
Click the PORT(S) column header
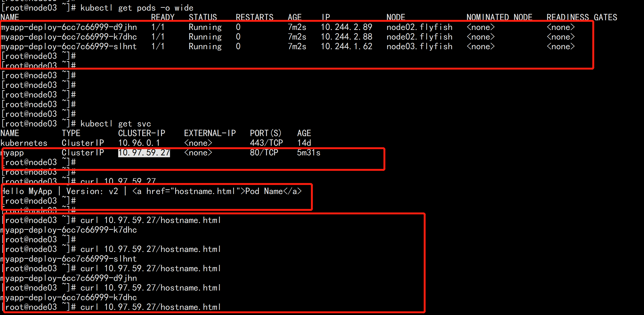(266, 133)
